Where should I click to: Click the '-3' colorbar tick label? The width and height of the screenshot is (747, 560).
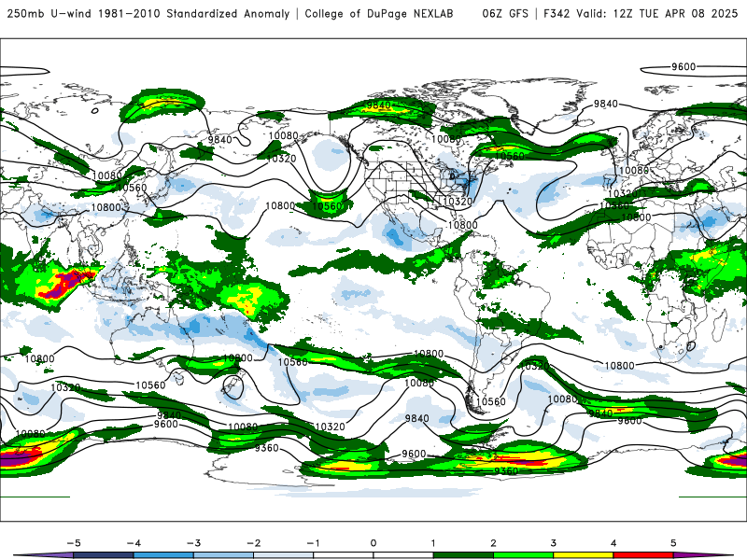pos(193,543)
